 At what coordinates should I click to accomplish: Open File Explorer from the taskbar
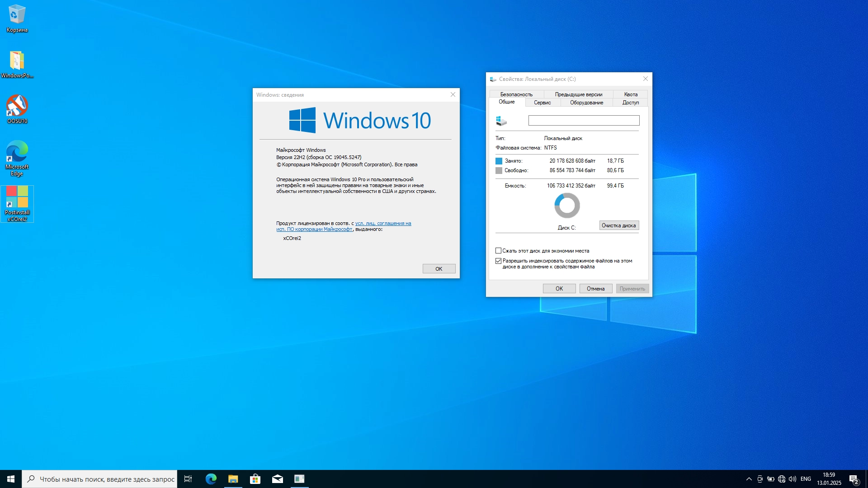(x=233, y=479)
